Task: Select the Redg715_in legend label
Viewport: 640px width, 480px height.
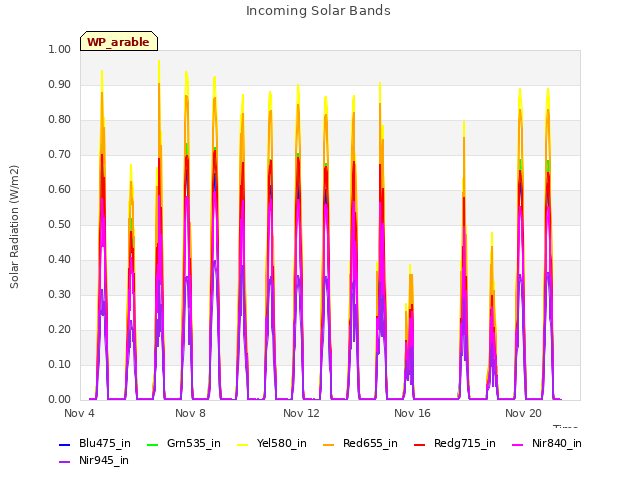Action: (465, 443)
